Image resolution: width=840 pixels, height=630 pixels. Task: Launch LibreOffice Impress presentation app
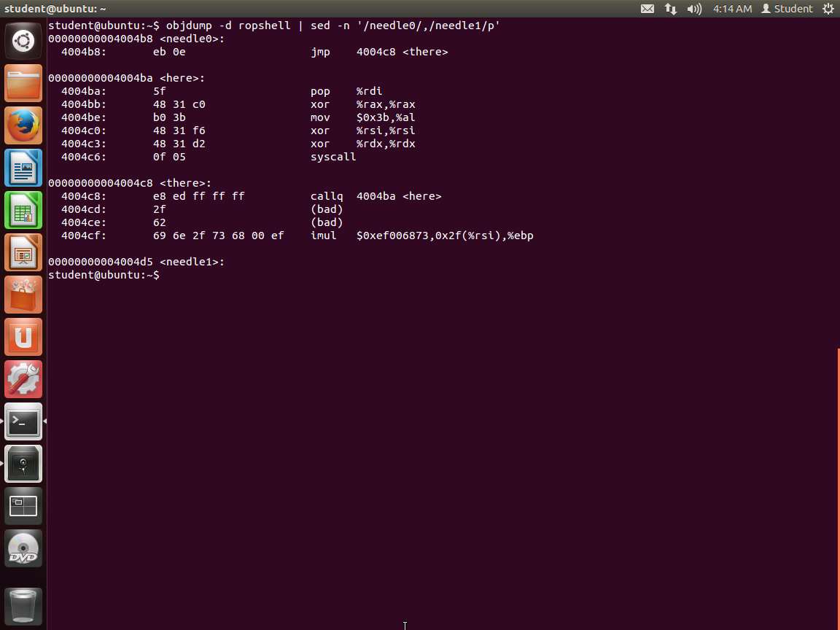23,252
